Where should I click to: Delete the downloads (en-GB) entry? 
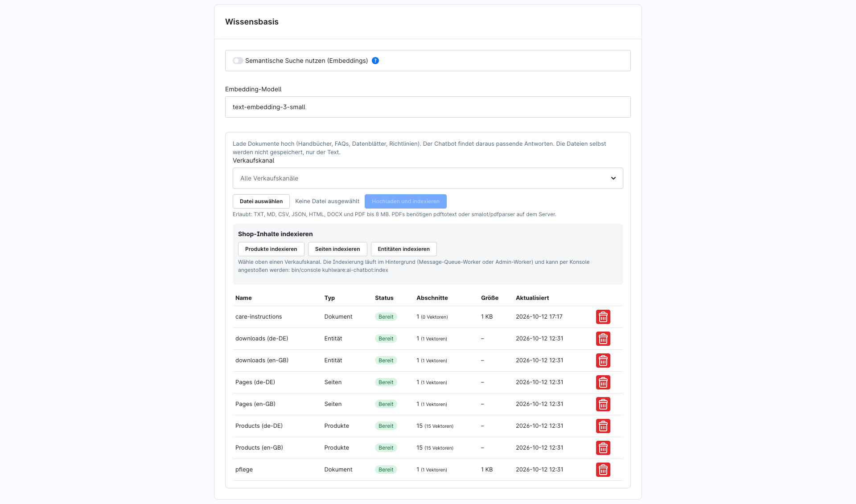(603, 361)
